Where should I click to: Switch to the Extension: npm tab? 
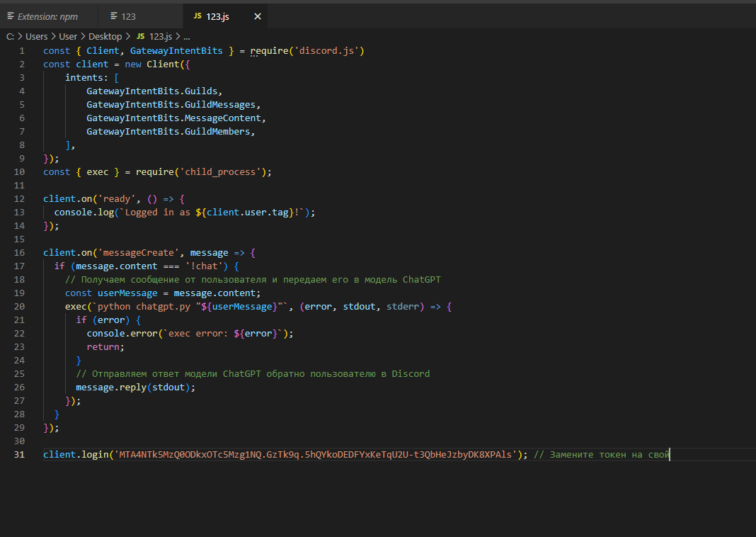click(48, 16)
